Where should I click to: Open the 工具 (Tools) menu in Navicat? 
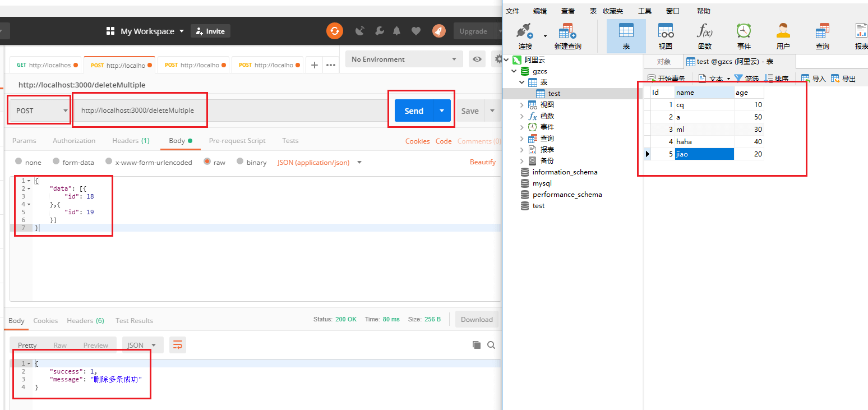click(644, 11)
